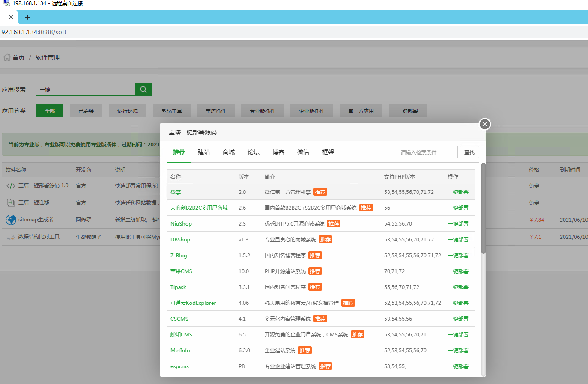588x384 pixels.
Task: Click version 4.06 of 可道云KodExplorer
Action: pos(244,303)
